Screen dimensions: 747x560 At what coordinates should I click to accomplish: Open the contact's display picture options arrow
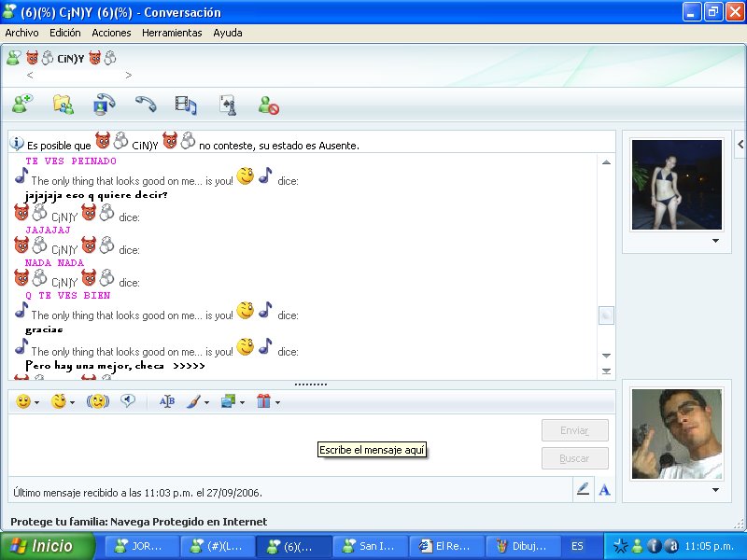(715, 241)
